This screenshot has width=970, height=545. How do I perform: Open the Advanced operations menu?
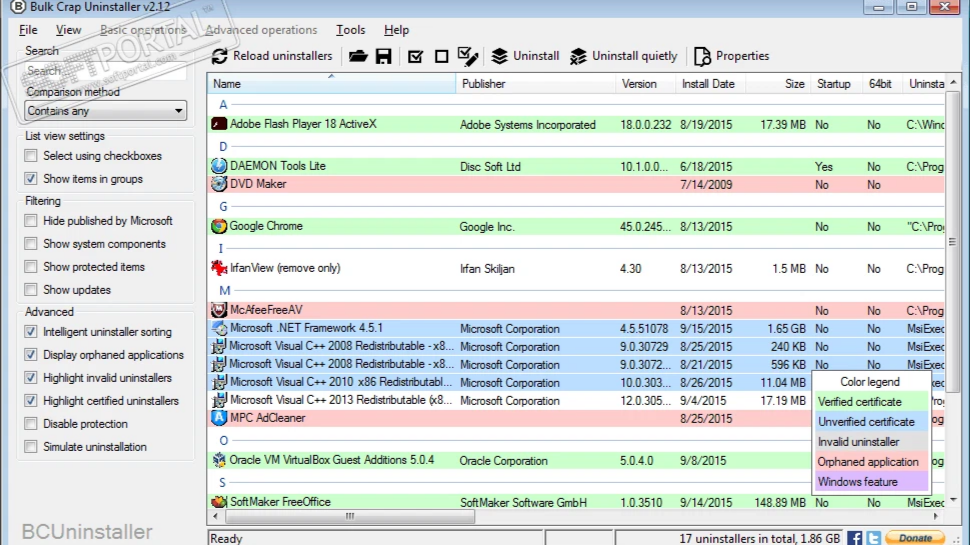(x=261, y=30)
